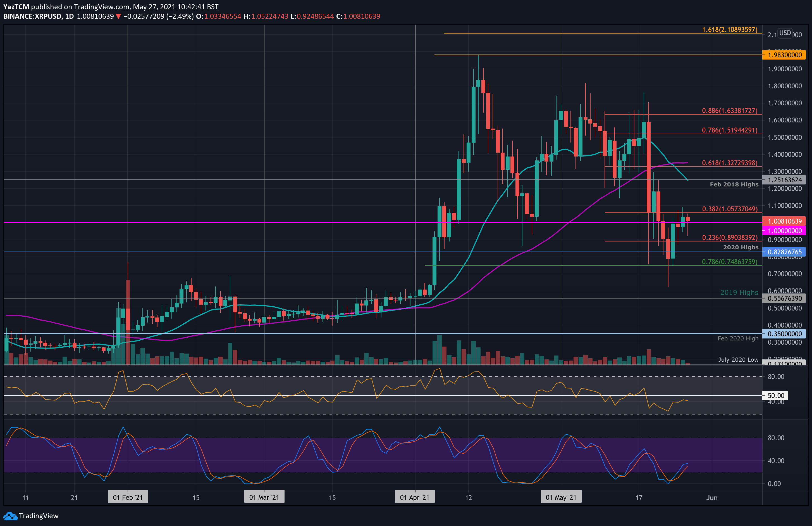The width and height of the screenshot is (812, 526).
Task: Click the gray 1.25163624 price label
Action: [784, 180]
